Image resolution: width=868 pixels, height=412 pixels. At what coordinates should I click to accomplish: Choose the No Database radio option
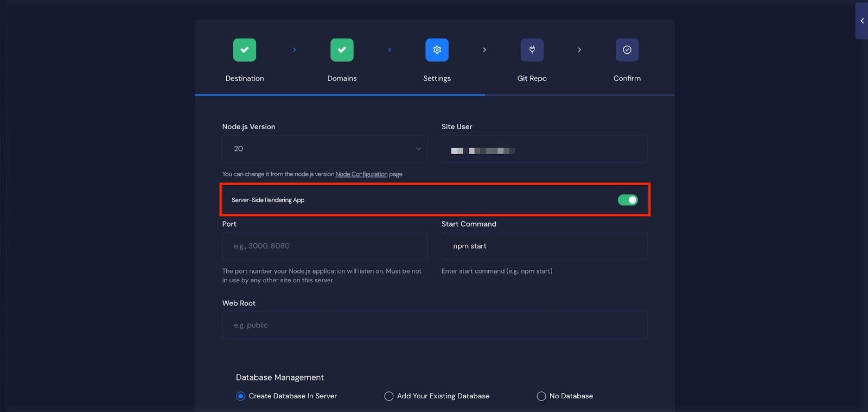pyautogui.click(x=541, y=396)
